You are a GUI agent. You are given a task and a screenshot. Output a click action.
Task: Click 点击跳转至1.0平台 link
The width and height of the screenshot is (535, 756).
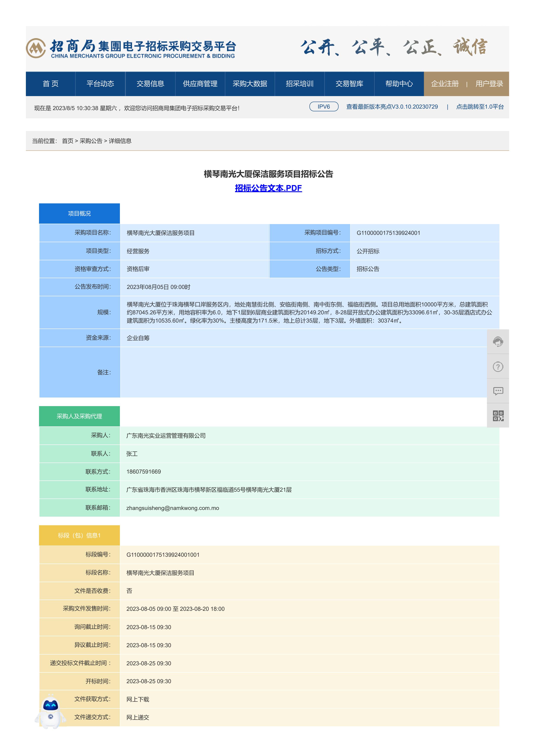click(x=480, y=107)
